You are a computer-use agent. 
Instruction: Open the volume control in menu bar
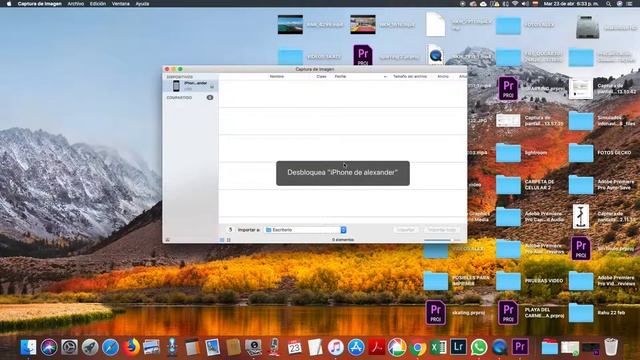coord(526,4)
